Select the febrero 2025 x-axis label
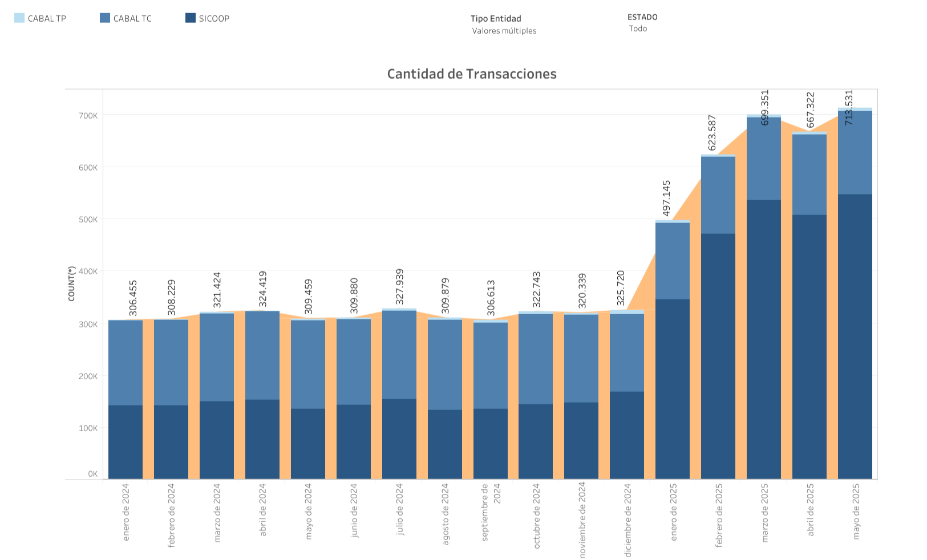Screen dimensions: 927x560 [x=719, y=516]
